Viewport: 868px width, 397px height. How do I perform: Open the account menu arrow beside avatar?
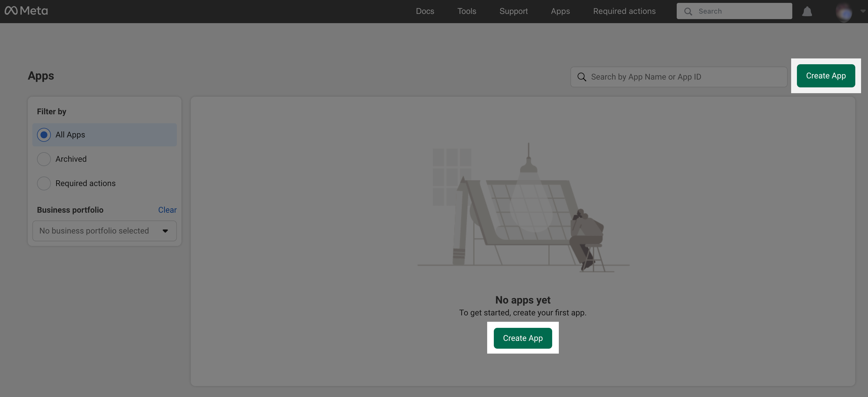[x=863, y=11]
